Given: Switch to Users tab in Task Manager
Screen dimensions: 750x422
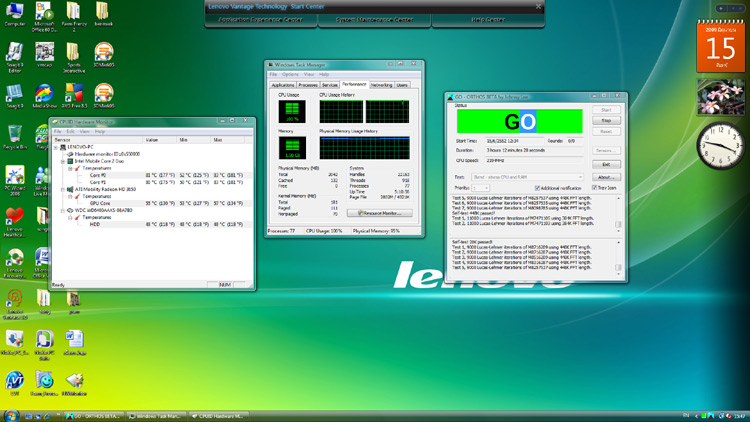Looking at the screenshot, I should 402,85.
